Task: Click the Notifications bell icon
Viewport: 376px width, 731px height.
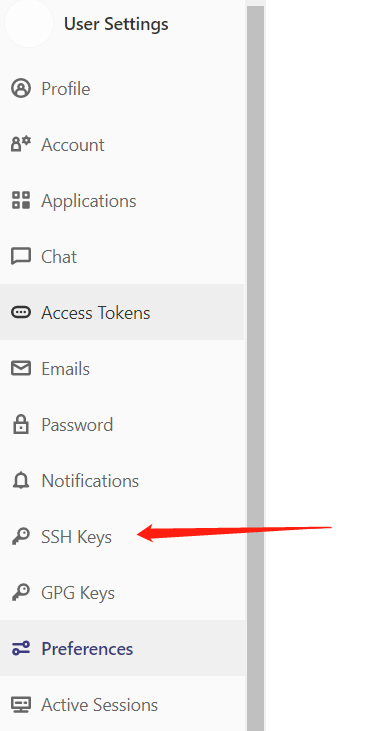Action: coord(21,480)
